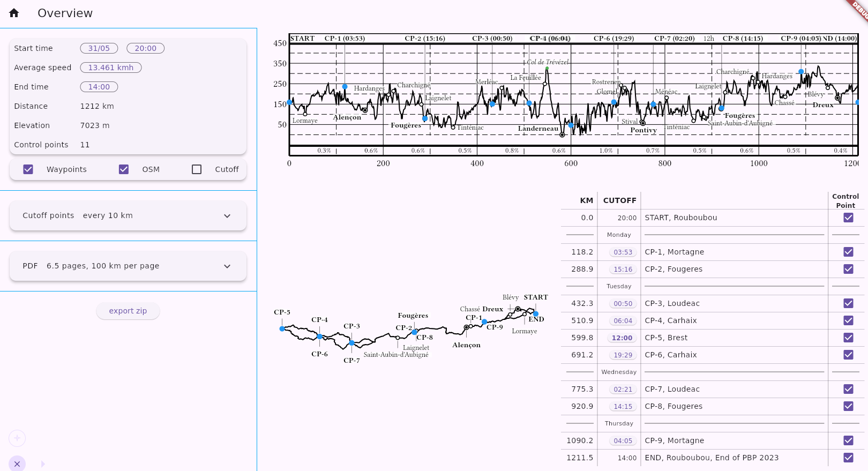Image resolution: width=868 pixels, height=471 pixels.
Task: Untick control point for END, Rouboubou
Action: coord(848,458)
